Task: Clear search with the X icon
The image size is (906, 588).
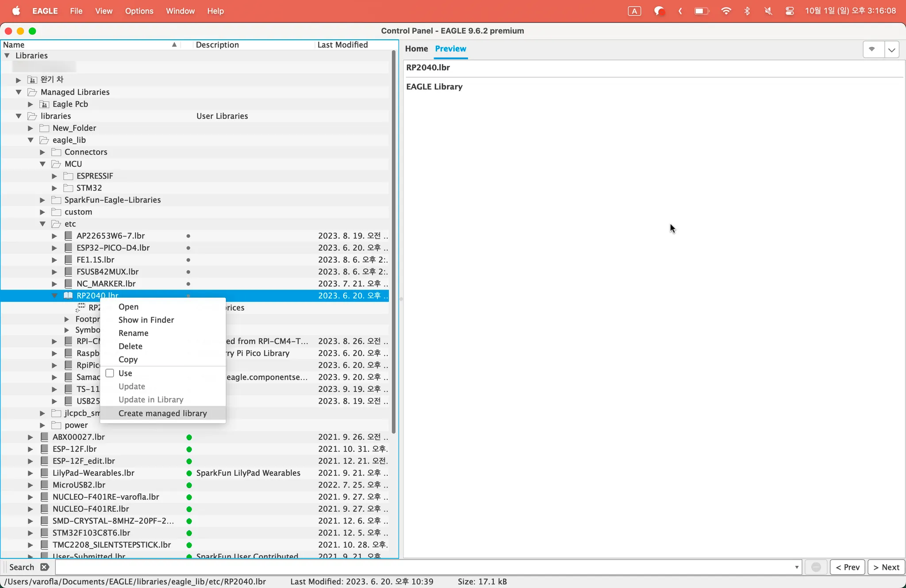Action: pos(44,567)
